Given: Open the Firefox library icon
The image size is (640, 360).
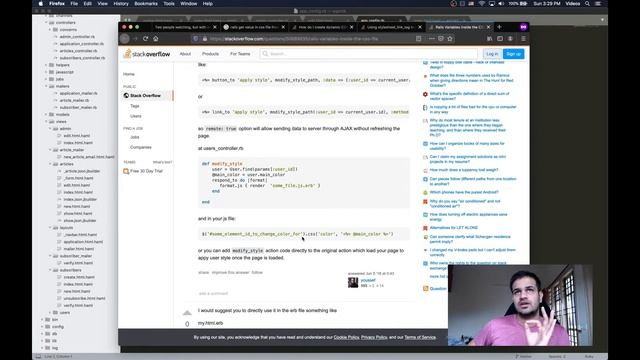Looking at the screenshot, I should [x=489, y=38].
